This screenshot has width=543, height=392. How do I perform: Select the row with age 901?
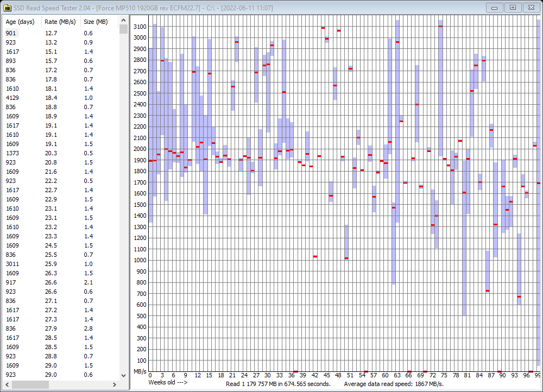(61, 33)
